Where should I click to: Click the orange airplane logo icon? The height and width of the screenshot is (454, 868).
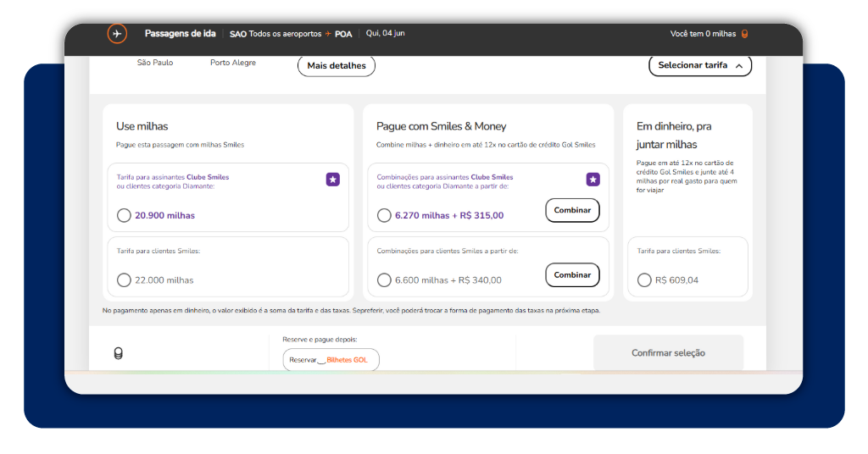117,34
